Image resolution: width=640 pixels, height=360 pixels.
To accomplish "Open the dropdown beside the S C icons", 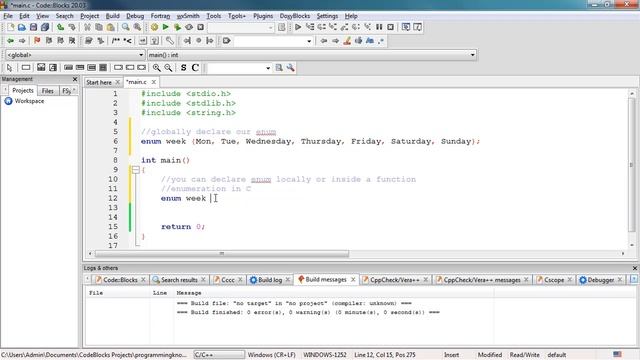I will [239, 68].
